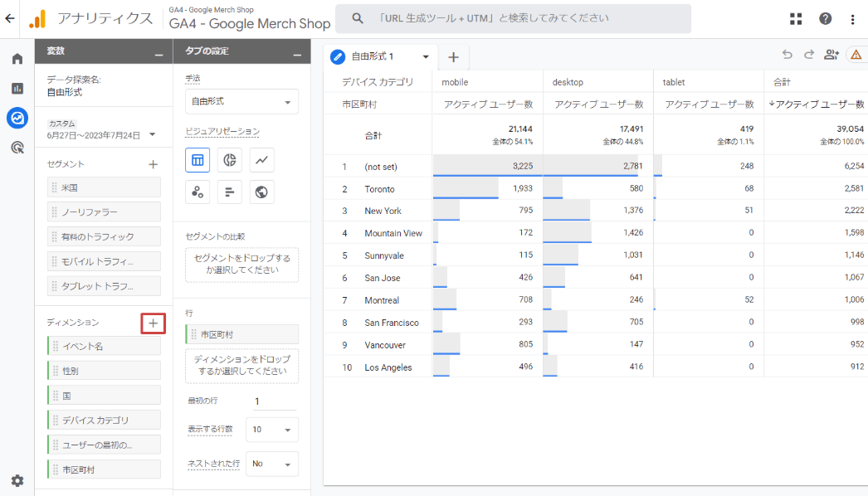Sort by 合計 アクティブ ユーザー数 column

(817, 104)
